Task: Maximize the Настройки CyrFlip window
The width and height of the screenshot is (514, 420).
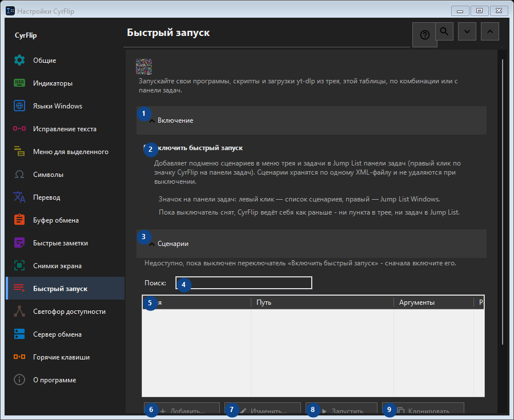Action: [479, 11]
